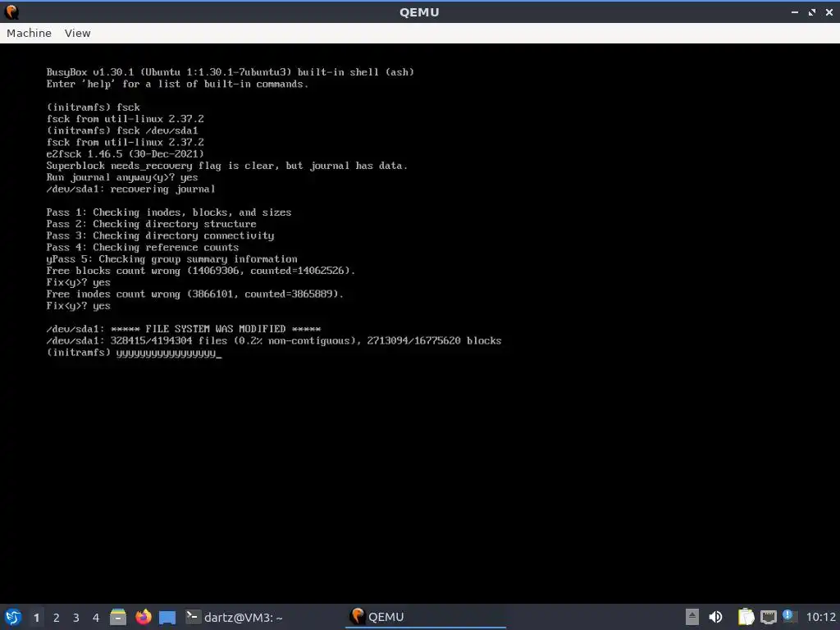Open the Machine menu
840x630 pixels.
(x=29, y=33)
